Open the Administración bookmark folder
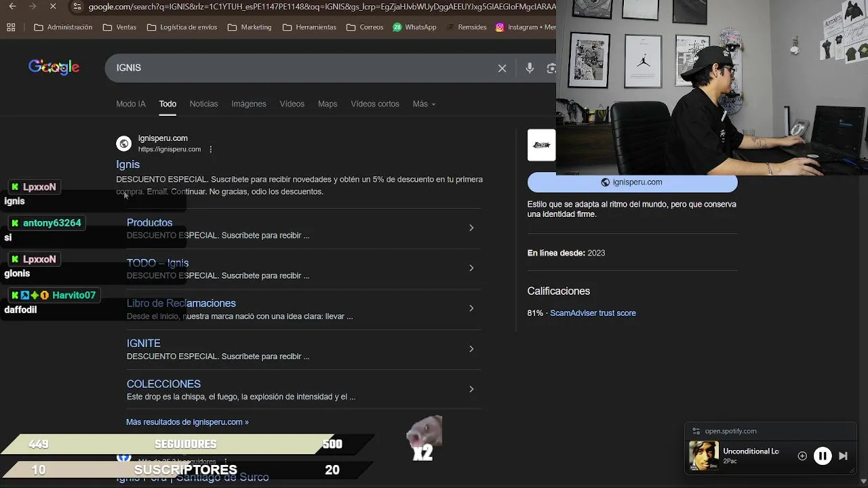 [x=63, y=27]
